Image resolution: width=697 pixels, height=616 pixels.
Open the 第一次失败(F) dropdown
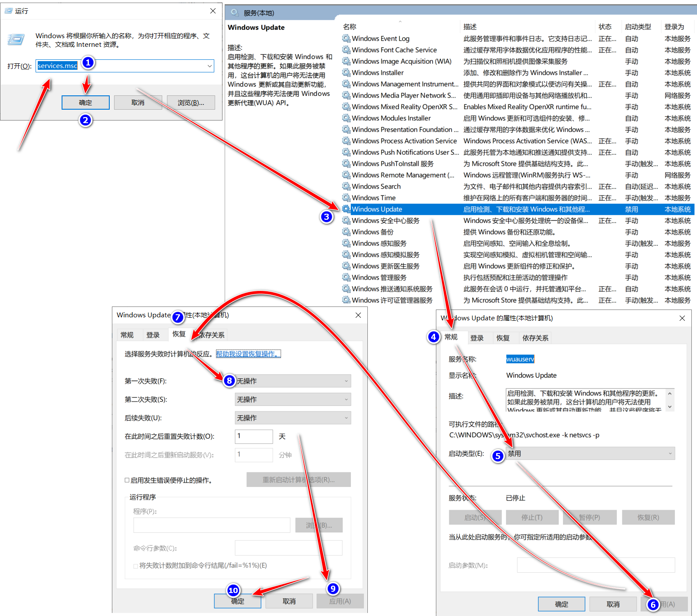click(x=293, y=381)
